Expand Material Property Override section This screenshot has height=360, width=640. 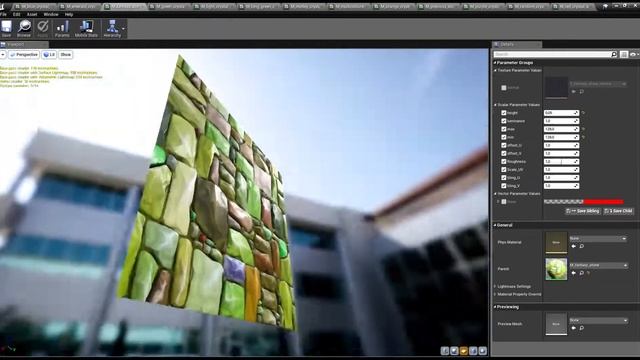click(x=495, y=294)
